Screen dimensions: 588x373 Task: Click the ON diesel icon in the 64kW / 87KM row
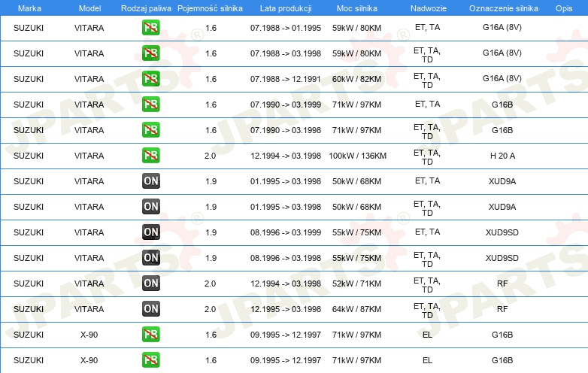click(x=150, y=308)
